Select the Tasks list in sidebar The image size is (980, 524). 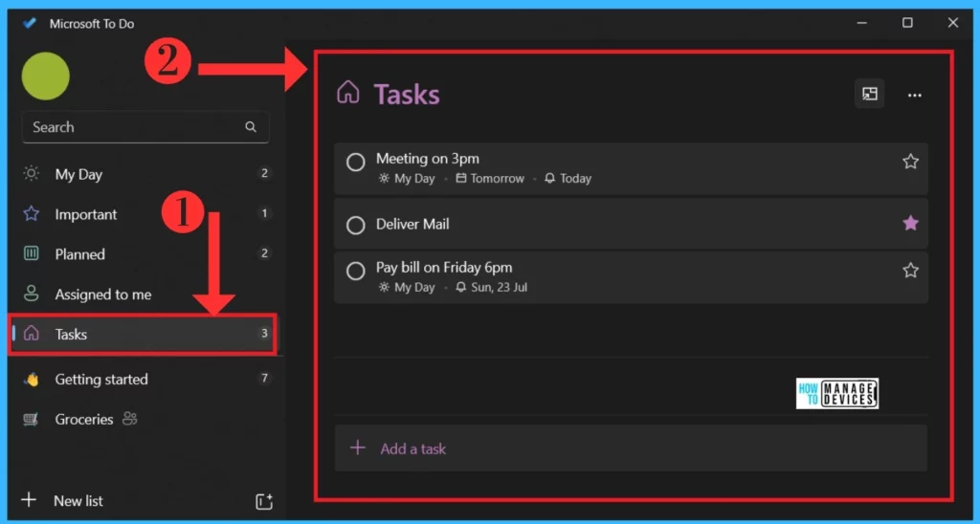[144, 334]
